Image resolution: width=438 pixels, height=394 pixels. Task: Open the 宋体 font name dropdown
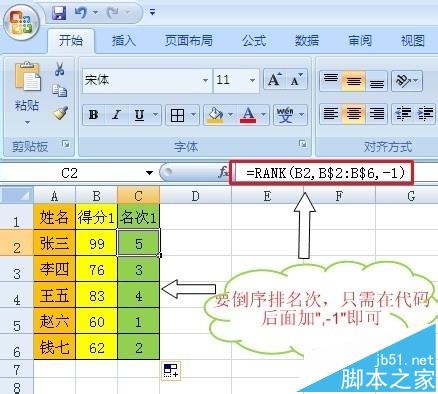coord(205,80)
